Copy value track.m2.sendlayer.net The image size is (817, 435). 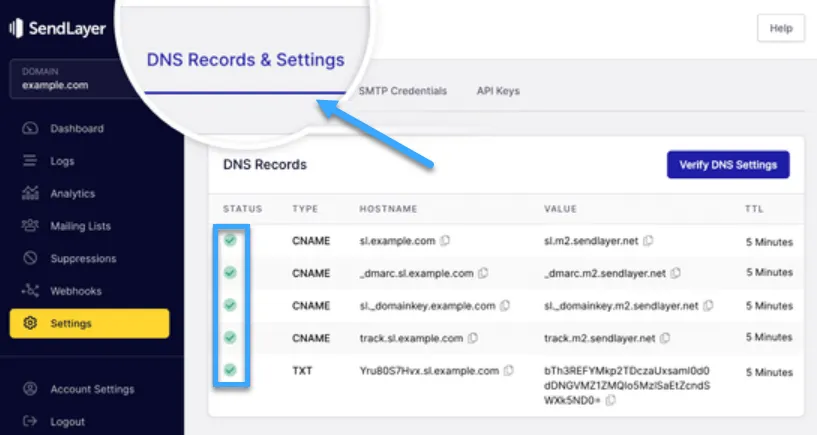click(665, 338)
